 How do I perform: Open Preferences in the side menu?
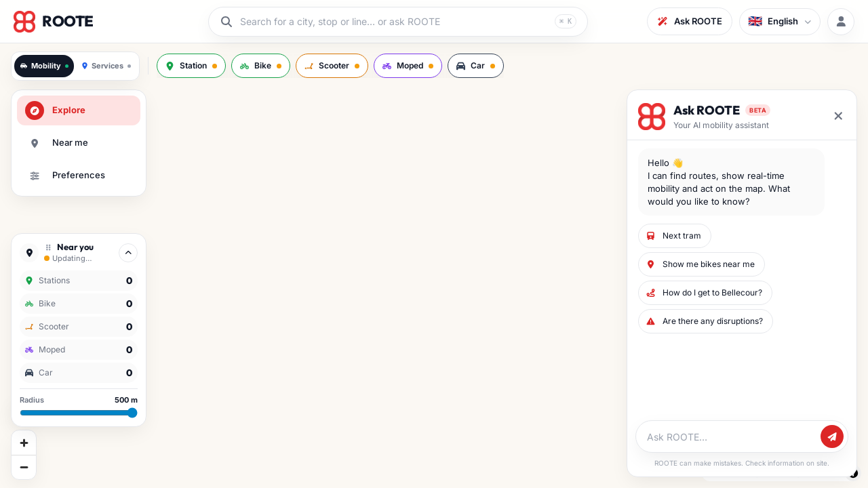pyautogui.click(x=79, y=176)
